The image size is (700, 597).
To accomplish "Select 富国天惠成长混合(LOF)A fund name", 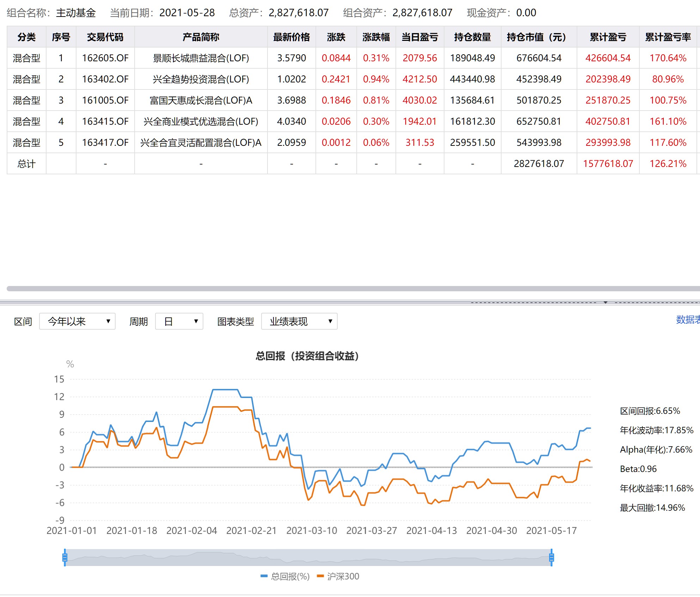I will 201,100.
